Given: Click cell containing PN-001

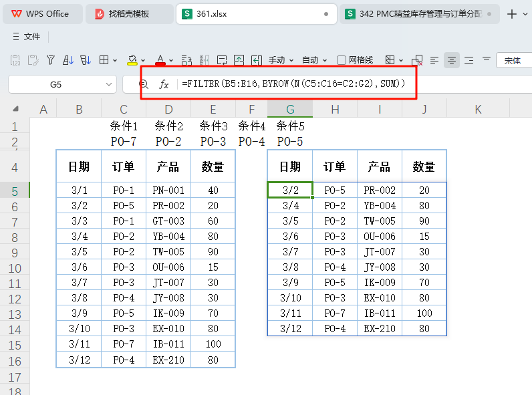Looking at the screenshot, I should 168,190.
